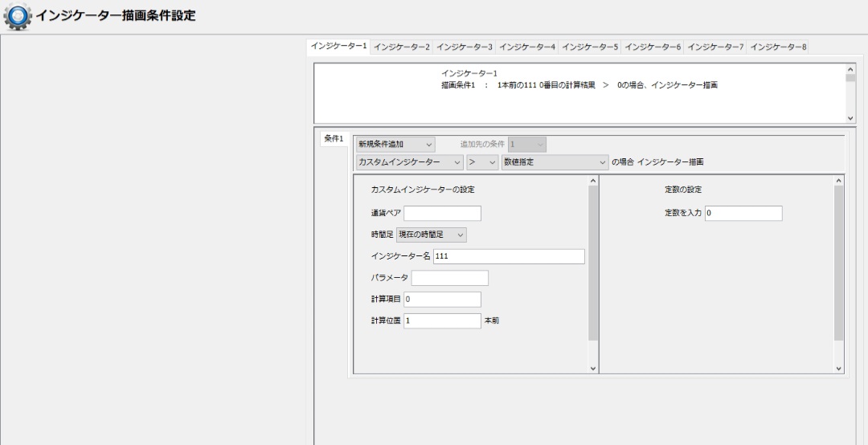868x445 pixels.
Task: Select the 条件1 tab
Action: click(x=334, y=139)
